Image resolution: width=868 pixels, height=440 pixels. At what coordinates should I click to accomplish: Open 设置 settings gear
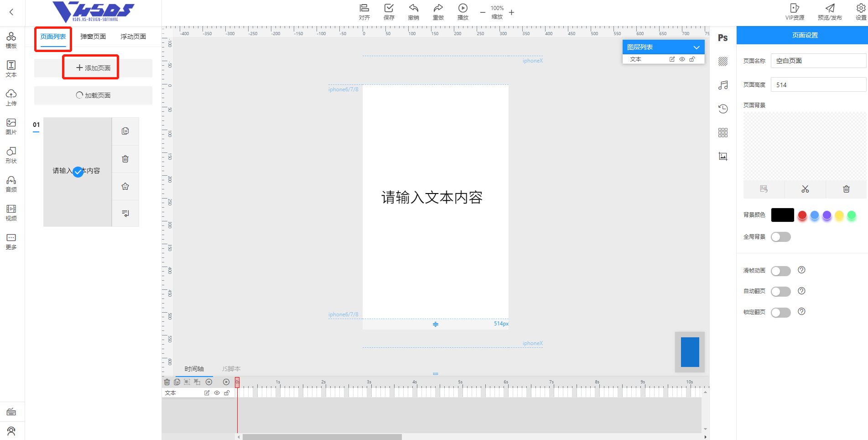click(861, 12)
